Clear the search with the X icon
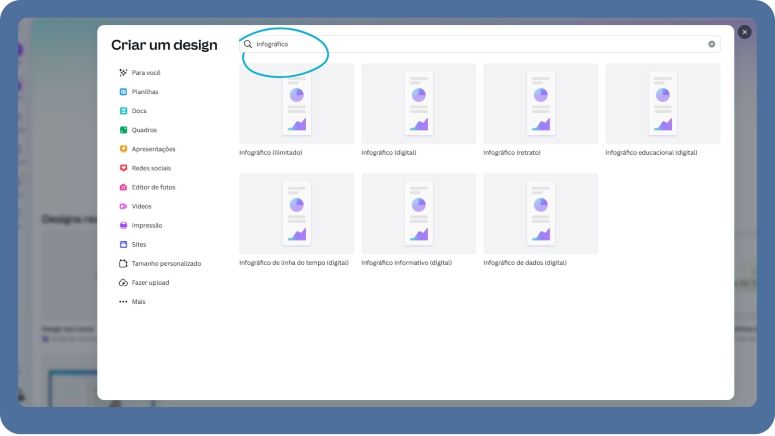775x436 pixels. (x=711, y=44)
